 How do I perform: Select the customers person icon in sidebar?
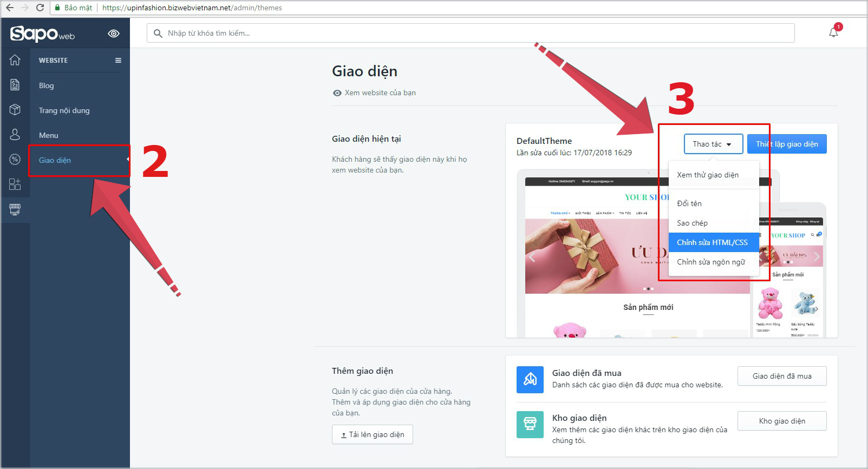coord(15,135)
